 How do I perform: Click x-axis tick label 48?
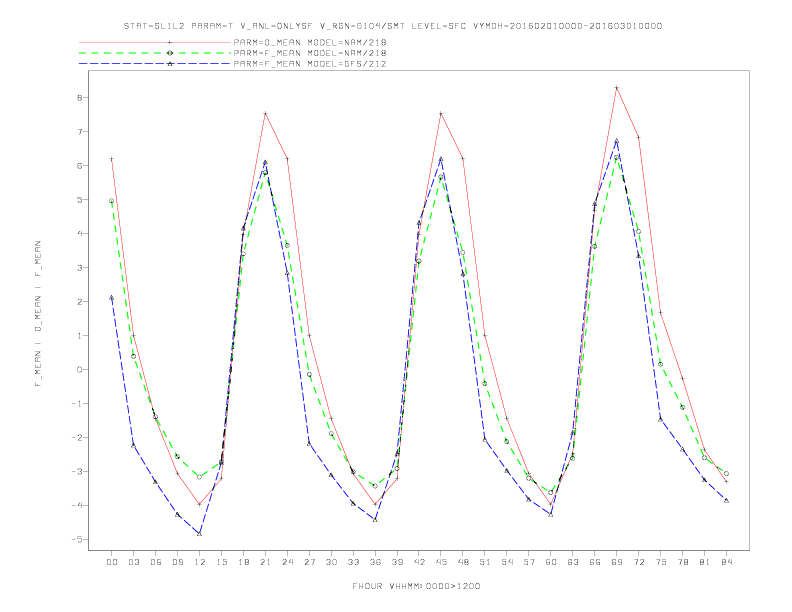pos(463,562)
